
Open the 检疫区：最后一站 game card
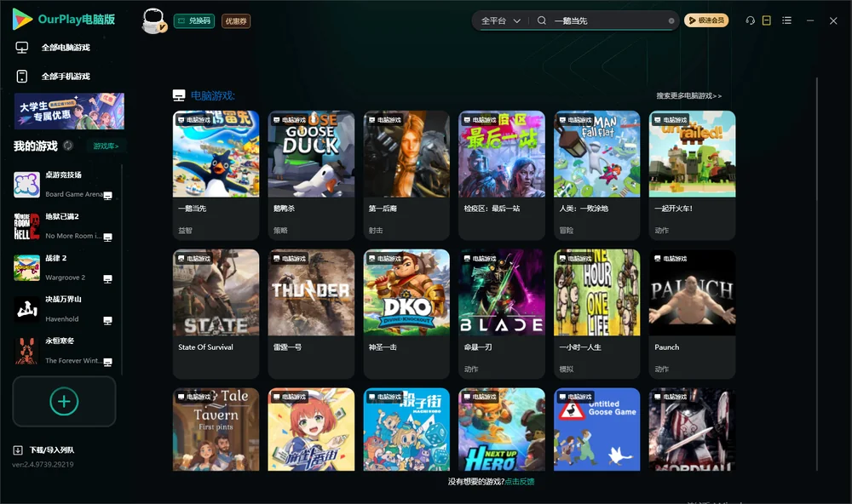tap(502, 175)
